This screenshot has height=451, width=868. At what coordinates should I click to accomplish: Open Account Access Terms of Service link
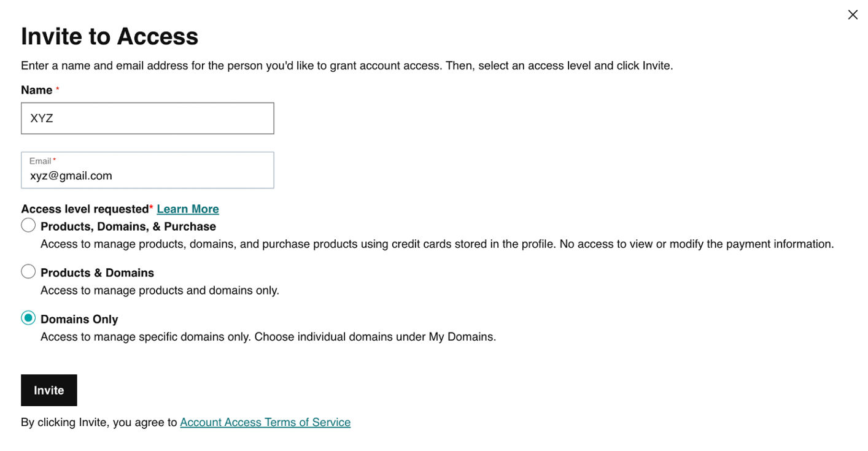pos(265,422)
